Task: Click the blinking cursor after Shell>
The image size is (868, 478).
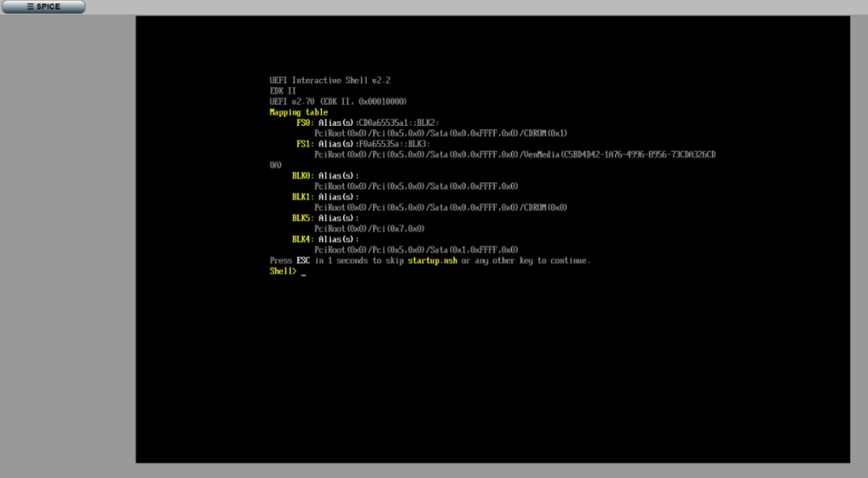Action: (304, 272)
